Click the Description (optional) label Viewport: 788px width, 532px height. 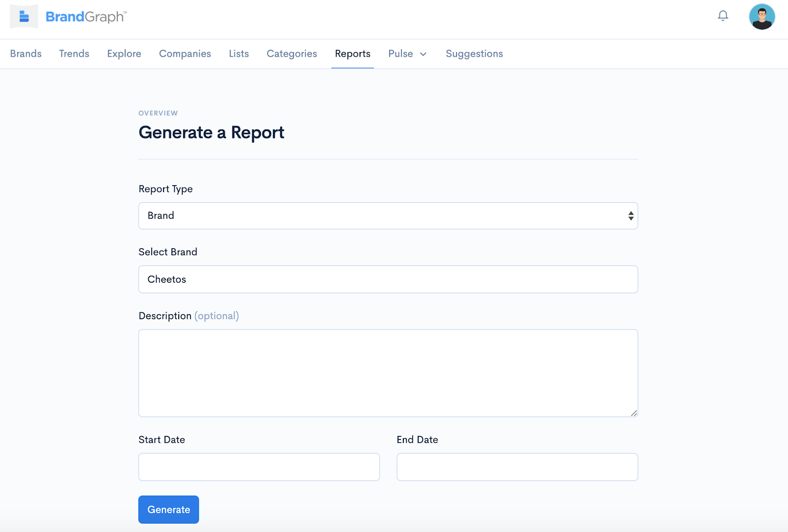(x=189, y=316)
